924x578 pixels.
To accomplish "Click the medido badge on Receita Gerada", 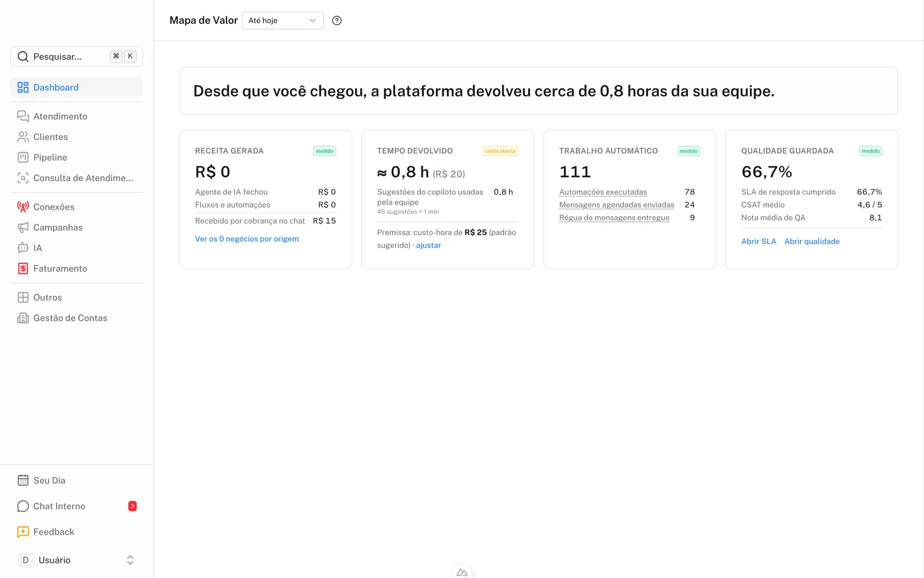I will click(325, 151).
